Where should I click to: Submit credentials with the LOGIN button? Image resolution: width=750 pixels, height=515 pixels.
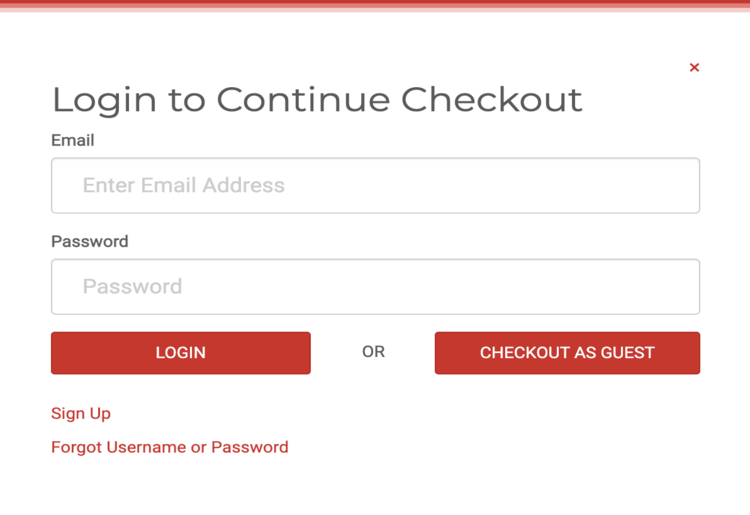(x=181, y=353)
